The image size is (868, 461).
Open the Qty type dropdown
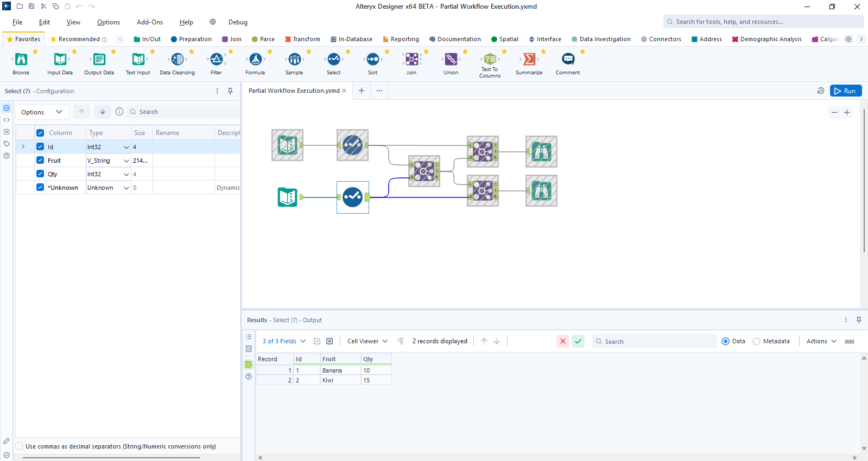click(126, 174)
